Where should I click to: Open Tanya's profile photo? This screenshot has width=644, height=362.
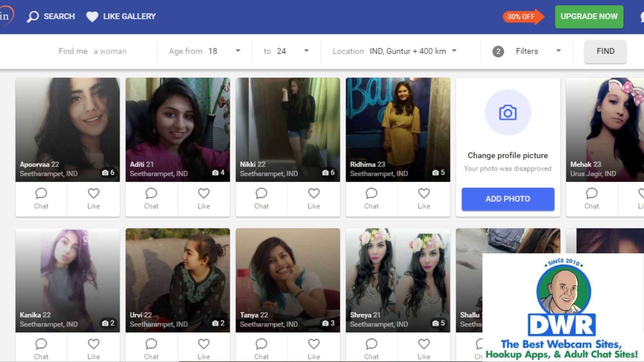point(287,273)
